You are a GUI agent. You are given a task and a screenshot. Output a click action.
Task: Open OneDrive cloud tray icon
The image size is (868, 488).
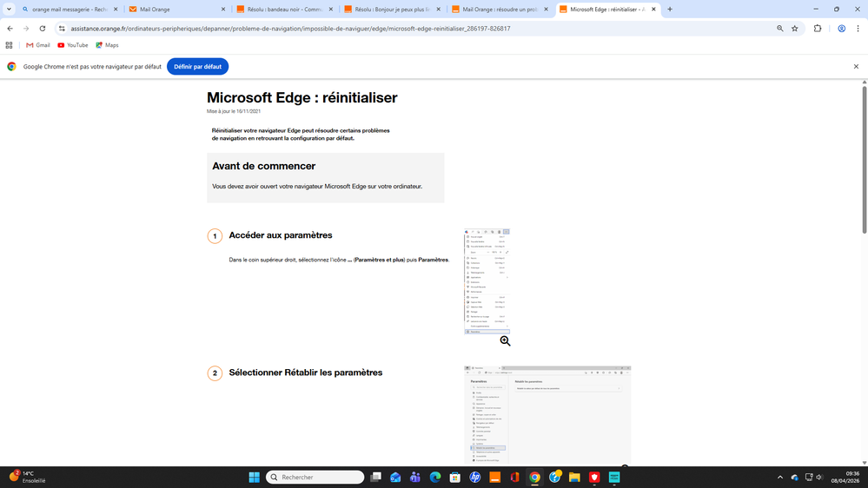(794, 477)
